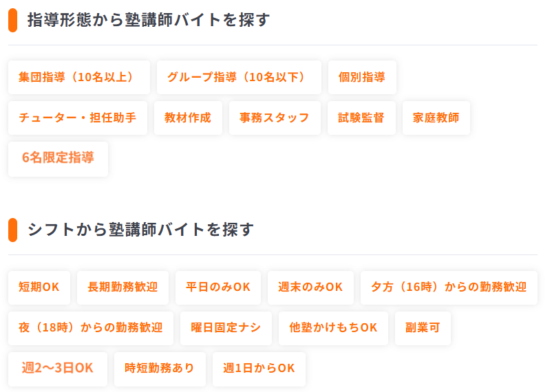Click the 教材作成 tag
Image resolution: width=552 pixels, height=392 pixels.
click(188, 118)
